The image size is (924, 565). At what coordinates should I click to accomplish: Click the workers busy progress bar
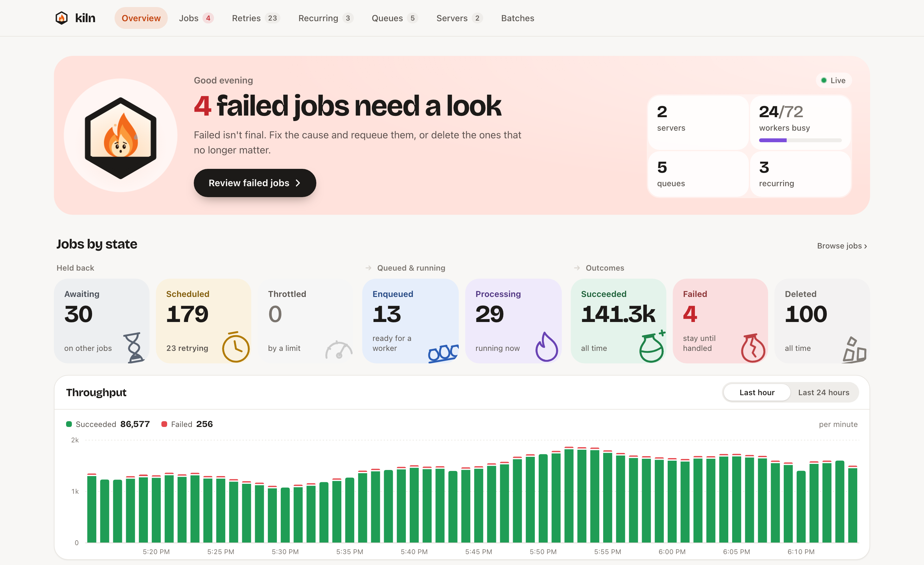(800, 140)
